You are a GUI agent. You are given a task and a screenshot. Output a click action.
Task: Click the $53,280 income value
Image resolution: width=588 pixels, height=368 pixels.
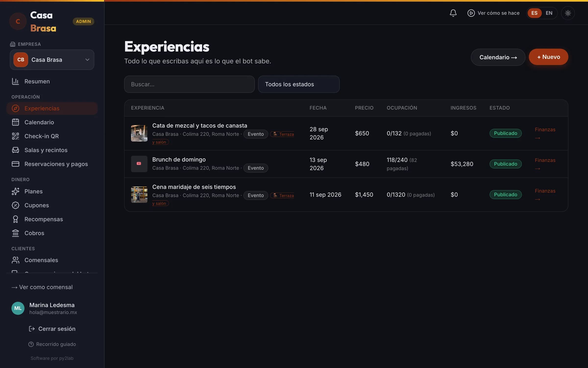pyautogui.click(x=462, y=164)
